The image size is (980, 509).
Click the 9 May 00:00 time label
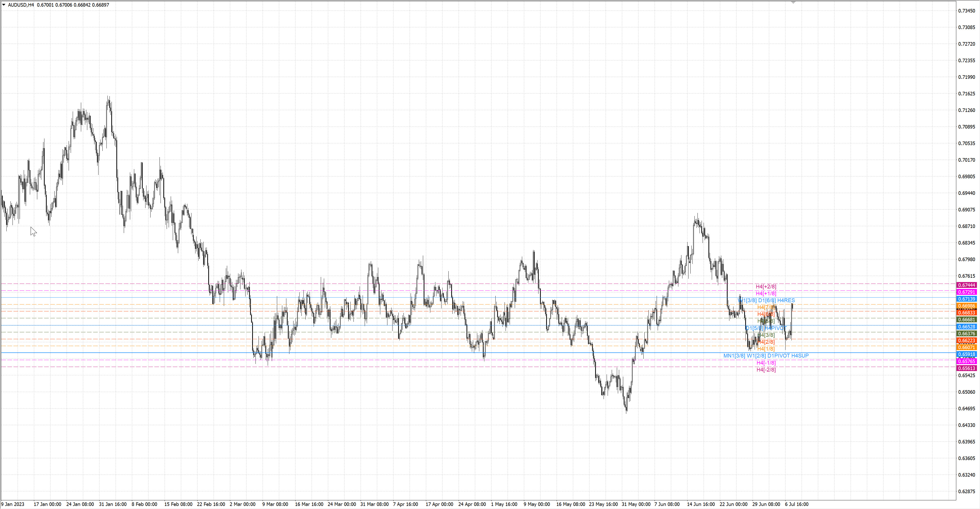(536, 504)
